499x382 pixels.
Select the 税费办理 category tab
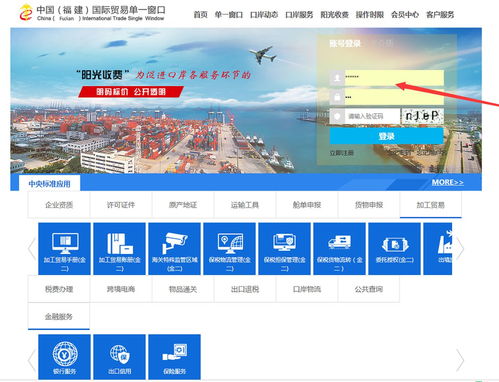(59, 289)
